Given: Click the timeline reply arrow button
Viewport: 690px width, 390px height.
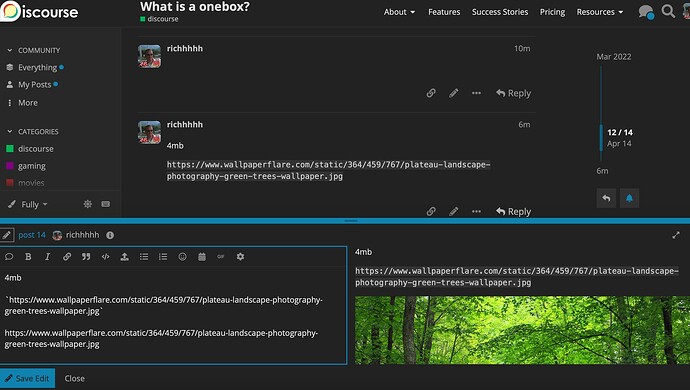Looking at the screenshot, I should 606,198.
